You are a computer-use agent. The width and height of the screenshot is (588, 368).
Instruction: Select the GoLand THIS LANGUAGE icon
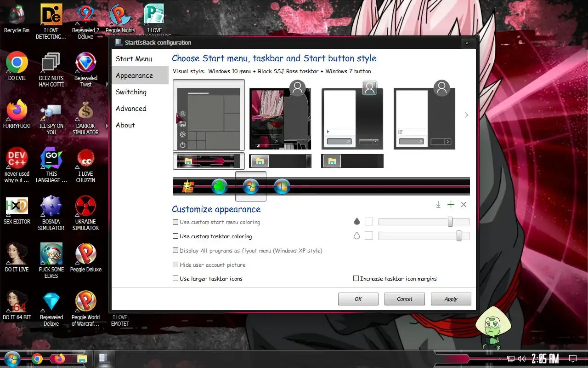[x=51, y=166]
